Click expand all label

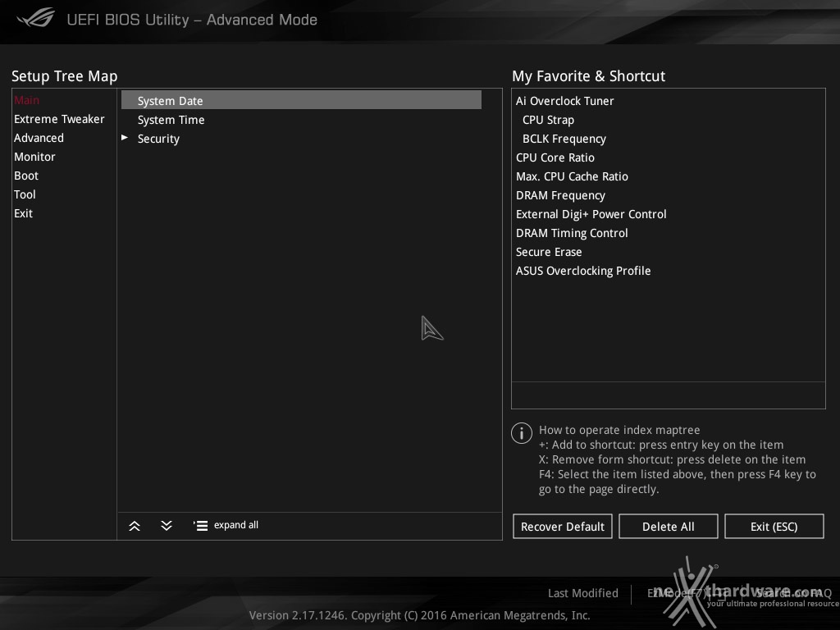click(x=235, y=525)
